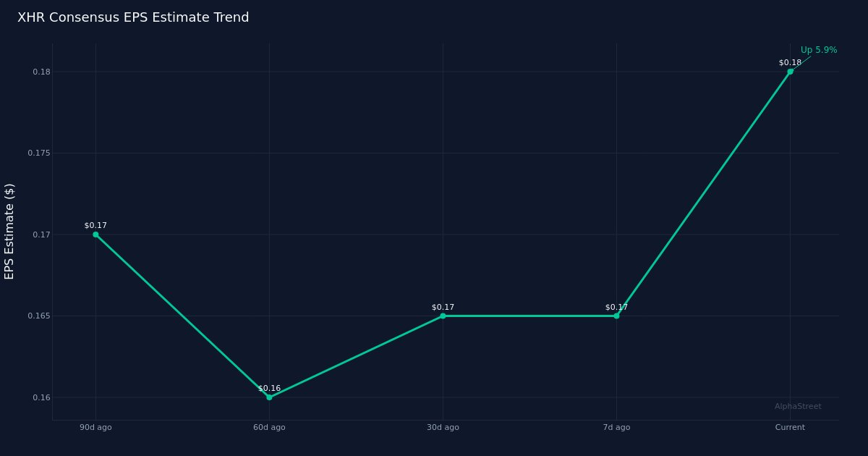Click the chart title 'XHR Consensus EPS Estimate Trend'
Image resolution: width=868 pixels, height=456 pixels.
click(x=133, y=17)
